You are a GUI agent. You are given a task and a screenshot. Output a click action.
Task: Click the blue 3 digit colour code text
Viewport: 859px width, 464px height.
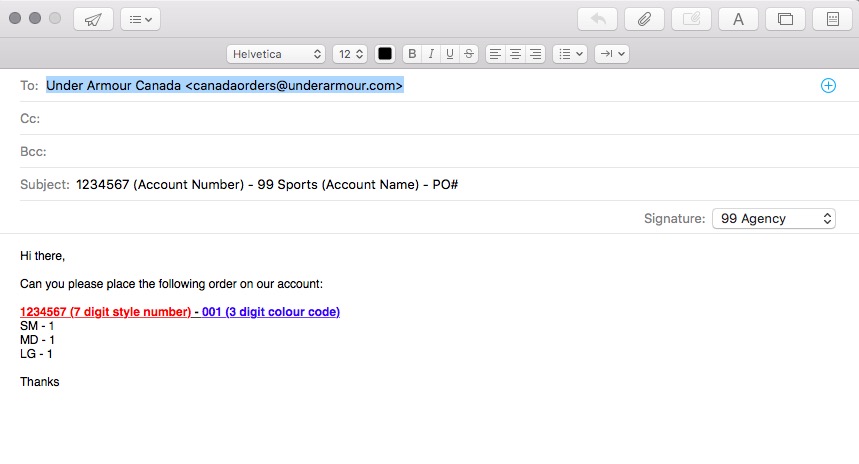(271, 312)
